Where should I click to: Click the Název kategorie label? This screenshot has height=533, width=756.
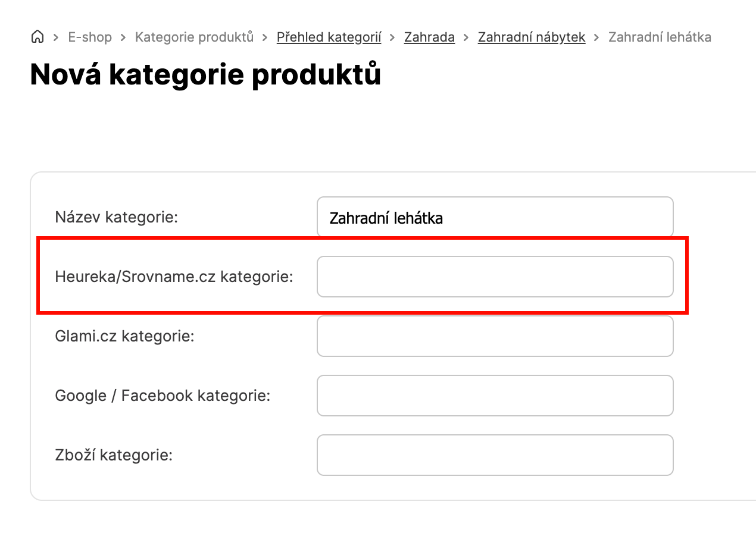tap(117, 217)
